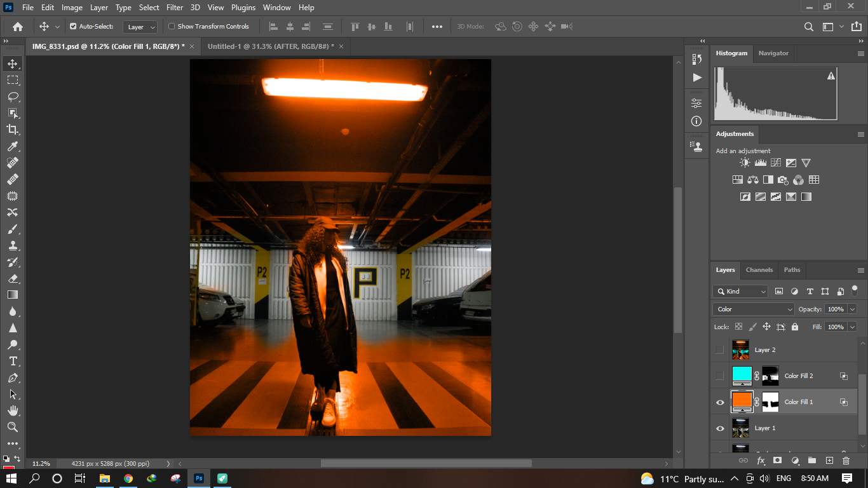The height and width of the screenshot is (488, 868).
Task: Click the Home button in options bar
Action: (18, 27)
